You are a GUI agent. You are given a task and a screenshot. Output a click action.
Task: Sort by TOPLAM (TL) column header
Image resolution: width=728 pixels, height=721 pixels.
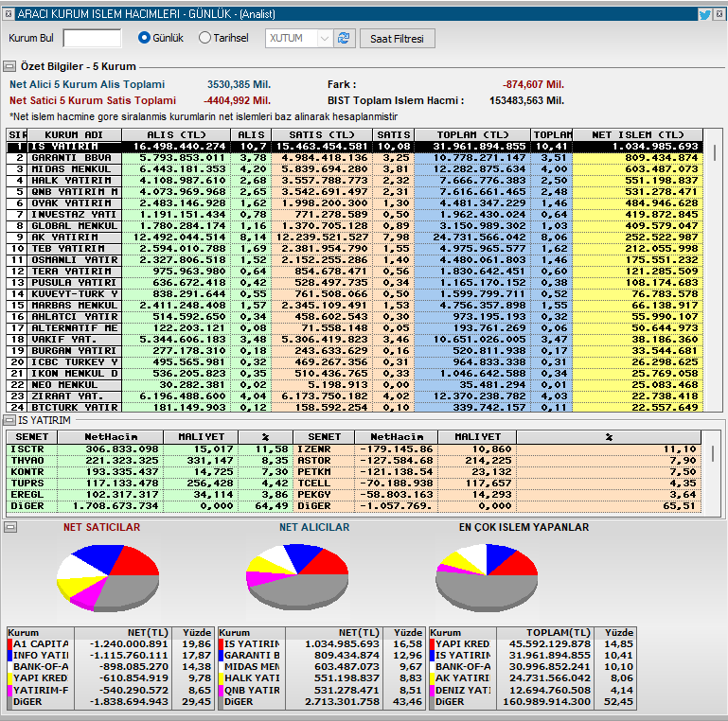472,135
